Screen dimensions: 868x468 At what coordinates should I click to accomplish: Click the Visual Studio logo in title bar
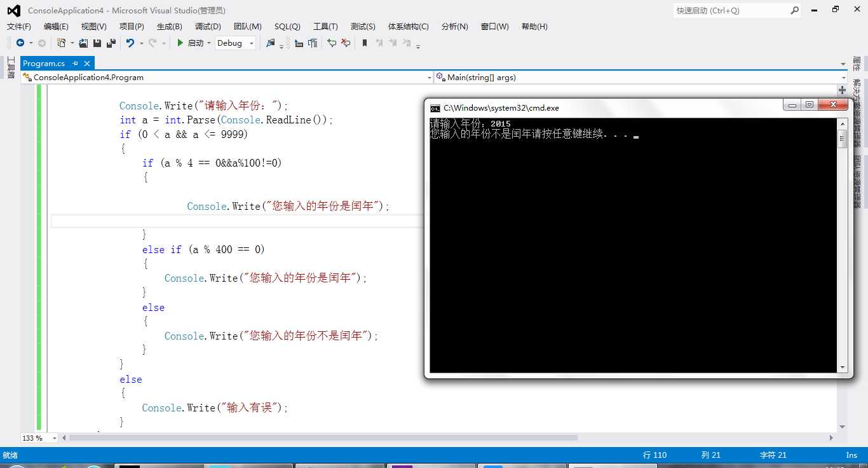13,10
